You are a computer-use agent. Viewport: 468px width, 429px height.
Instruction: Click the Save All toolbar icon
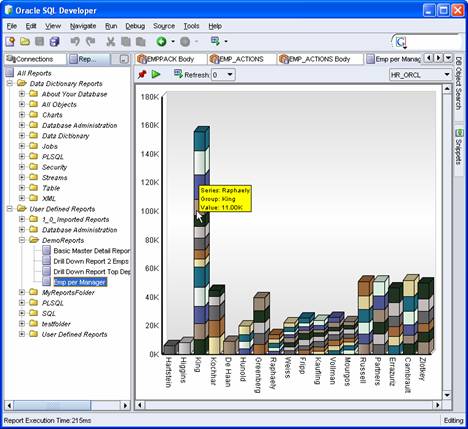click(54, 42)
